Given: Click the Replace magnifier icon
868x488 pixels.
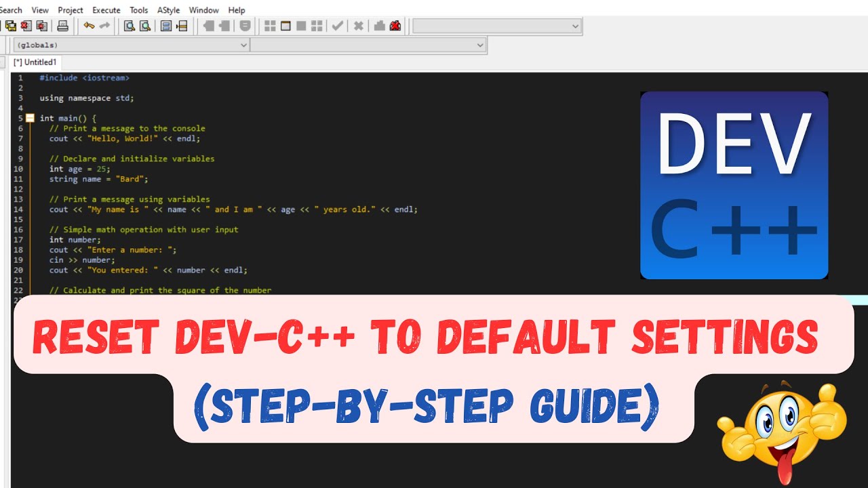Looking at the screenshot, I should (144, 26).
